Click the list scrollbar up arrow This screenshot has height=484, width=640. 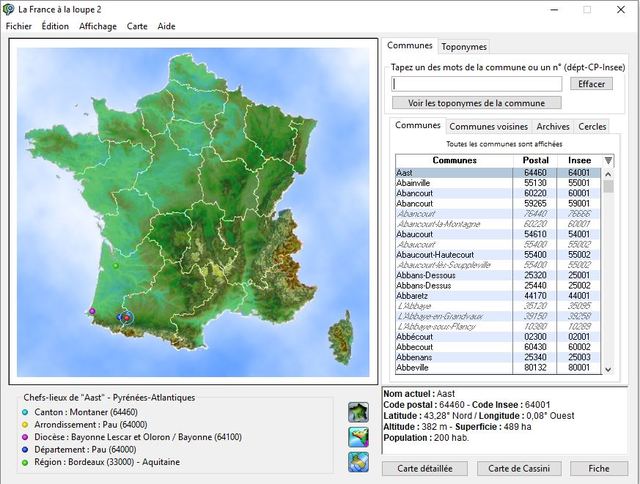tap(608, 175)
